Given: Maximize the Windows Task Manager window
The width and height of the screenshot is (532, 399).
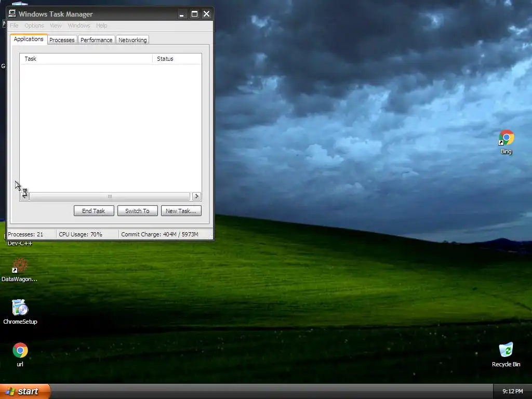Looking at the screenshot, I should [x=194, y=14].
